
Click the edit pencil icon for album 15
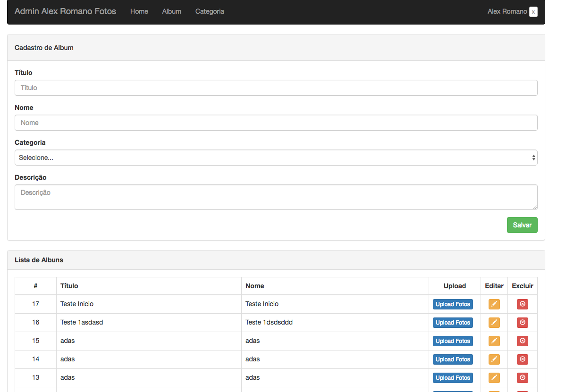coord(494,341)
